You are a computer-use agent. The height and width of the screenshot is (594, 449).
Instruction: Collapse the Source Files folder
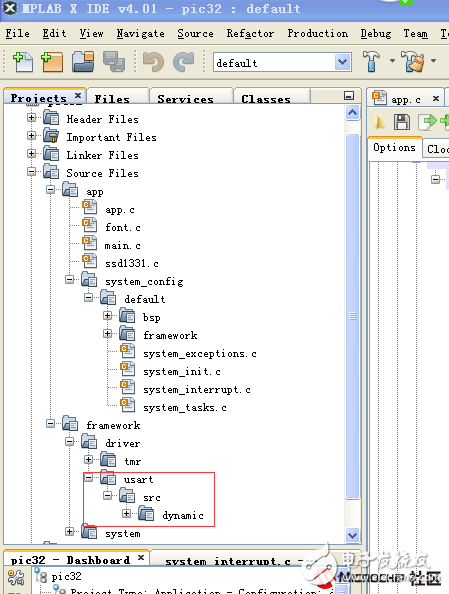pyautogui.click(x=31, y=172)
